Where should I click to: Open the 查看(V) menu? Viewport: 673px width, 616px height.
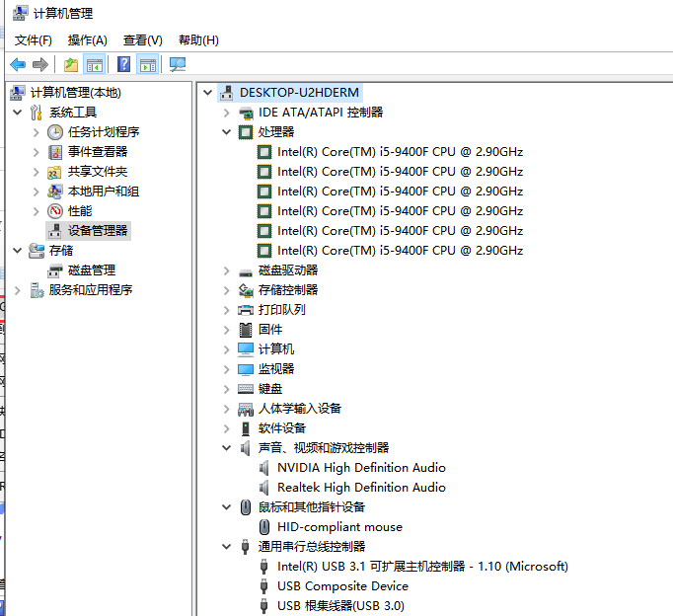142,40
